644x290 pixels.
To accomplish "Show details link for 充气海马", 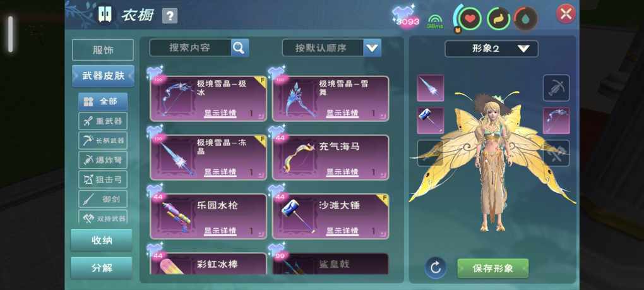I will [342, 172].
